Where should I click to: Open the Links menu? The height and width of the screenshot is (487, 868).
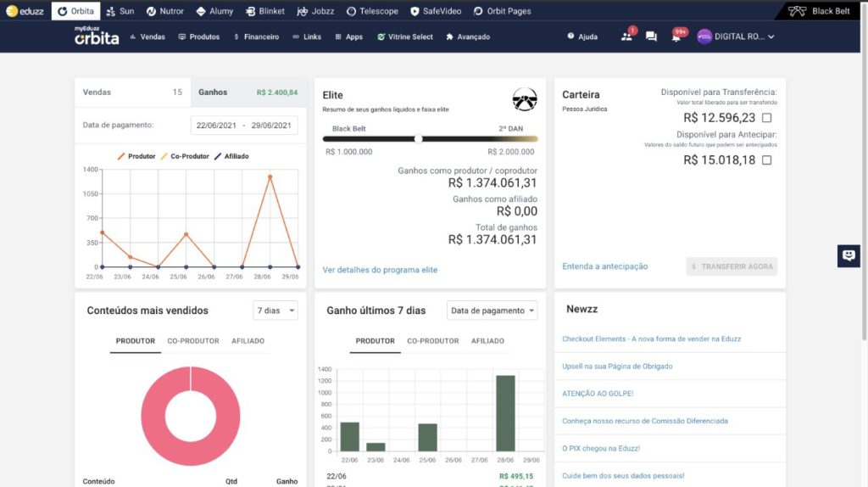[307, 36]
